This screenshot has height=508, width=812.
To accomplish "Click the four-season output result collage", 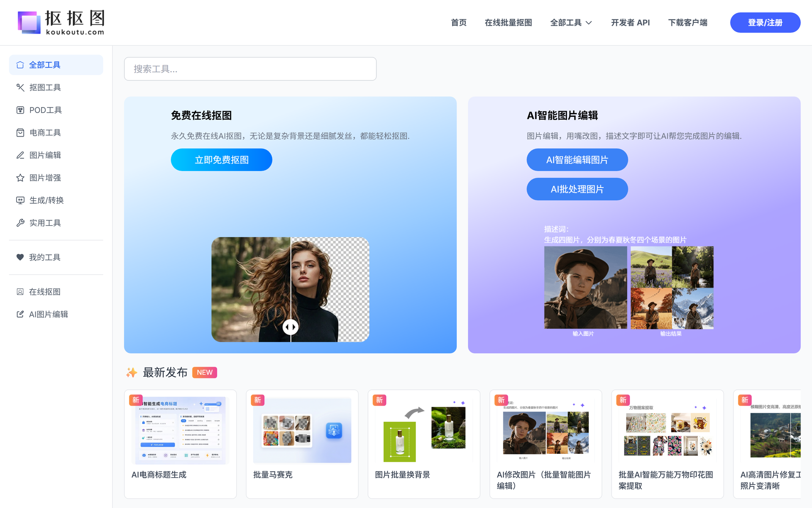I will coord(672,287).
